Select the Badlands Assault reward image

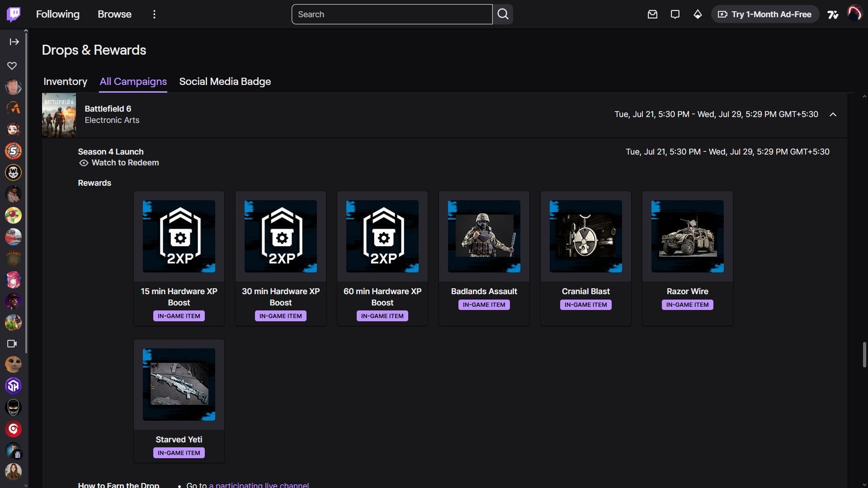point(484,236)
